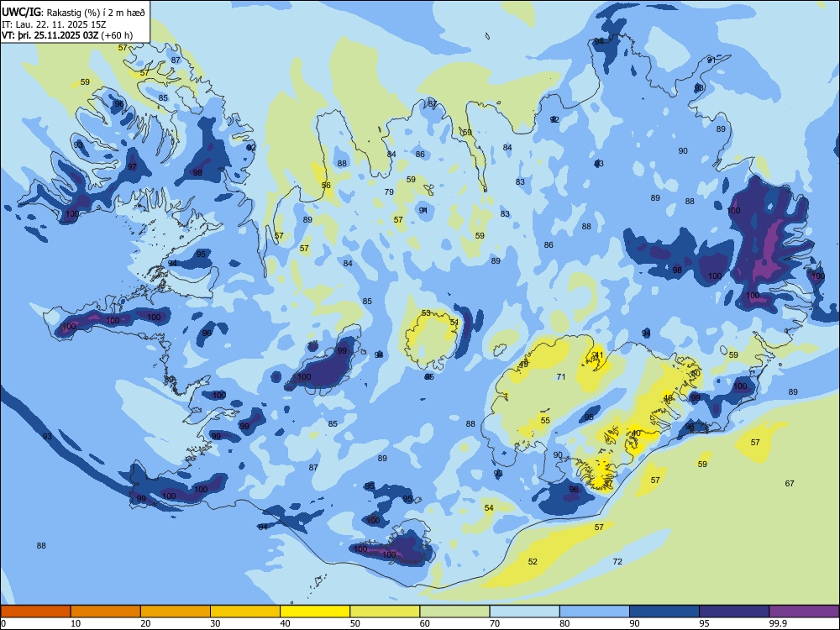
Task: Click the 'VT: þri. 25.11.2025 03Z (+60 h)' line
Action: click(x=67, y=35)
